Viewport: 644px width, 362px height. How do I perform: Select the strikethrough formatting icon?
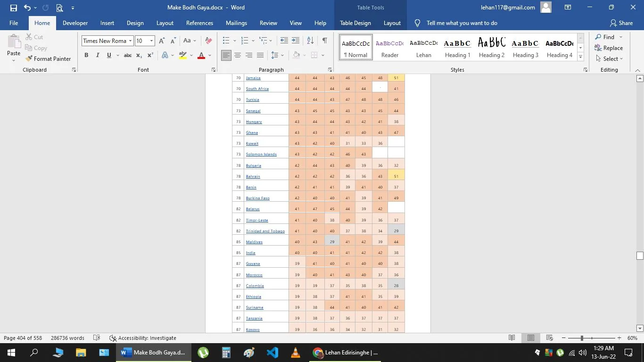coord(127,55)
